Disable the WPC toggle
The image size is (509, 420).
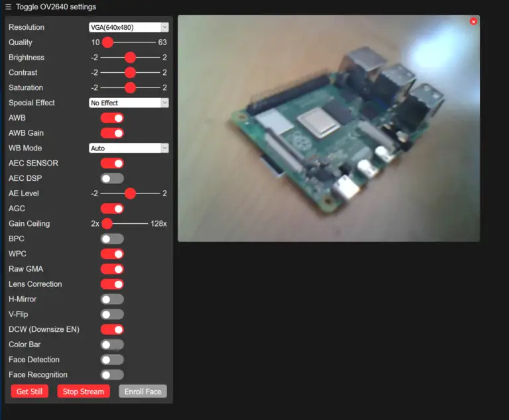112,254
